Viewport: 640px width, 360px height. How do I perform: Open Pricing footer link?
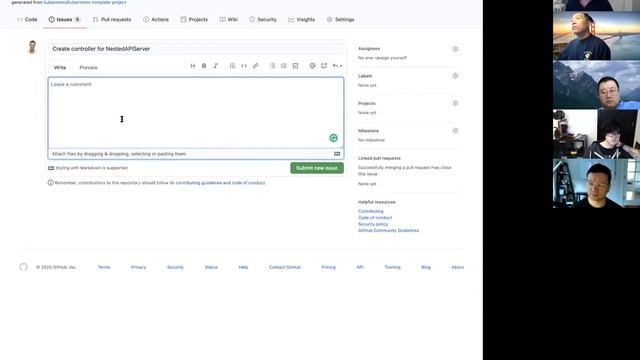(x=328, y=267)
